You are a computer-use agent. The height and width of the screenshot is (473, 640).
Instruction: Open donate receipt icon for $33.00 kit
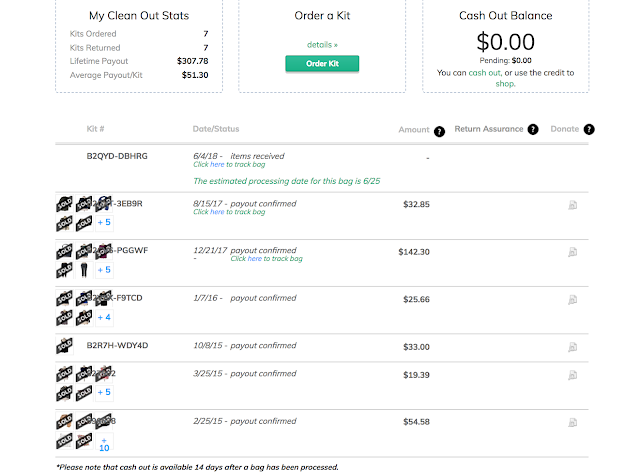(x=573, y=347)
